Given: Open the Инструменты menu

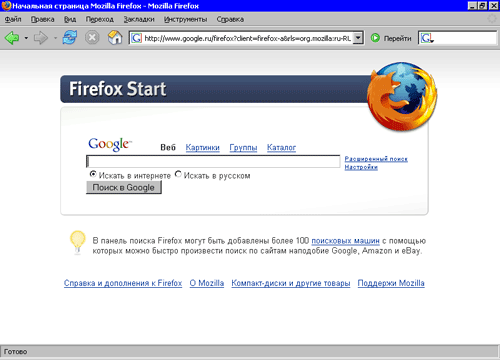Looking at the screenshot, I should tap(185, 19).
